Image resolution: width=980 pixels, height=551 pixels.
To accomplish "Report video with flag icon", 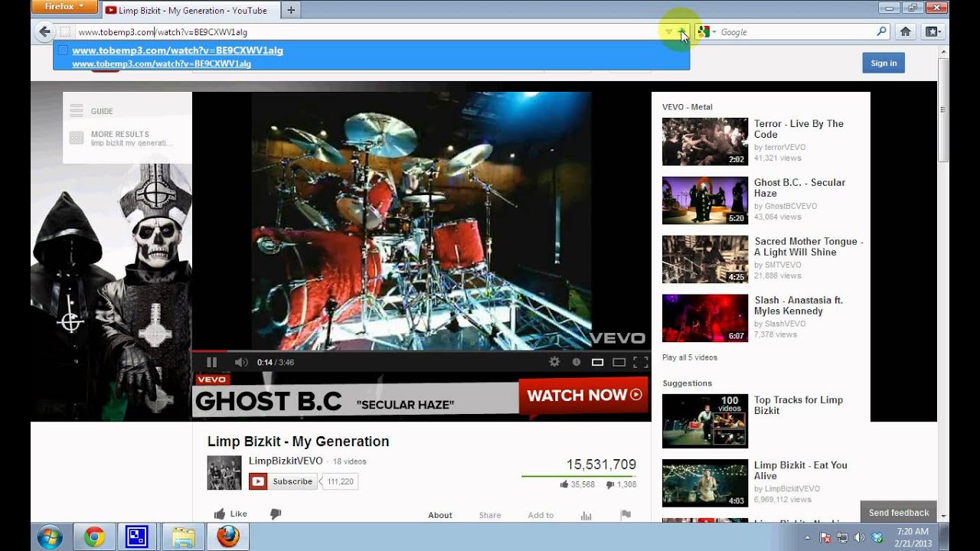I will point(626,514).
